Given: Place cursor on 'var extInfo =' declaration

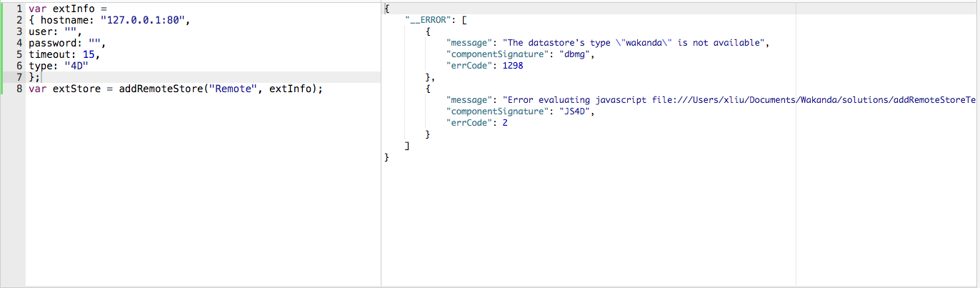Looking at the screenshot, I should pyautogui.click(x=67, y=9).
